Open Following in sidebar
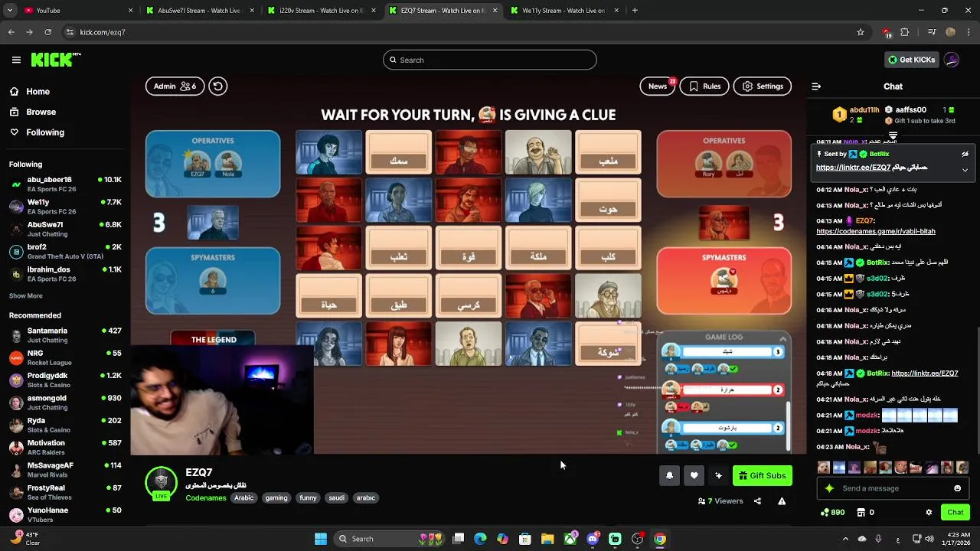This screenshot has width=980, height=551. (x=45, y=132)
